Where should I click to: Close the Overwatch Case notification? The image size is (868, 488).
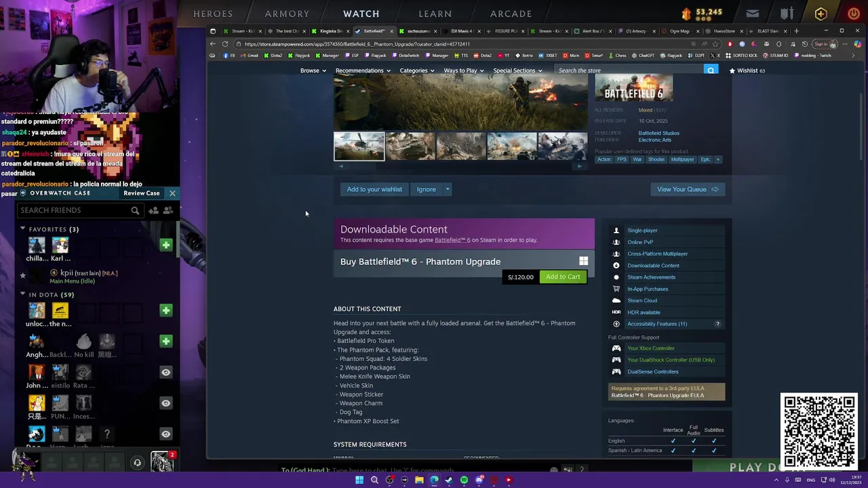click(x=172, y=193)
